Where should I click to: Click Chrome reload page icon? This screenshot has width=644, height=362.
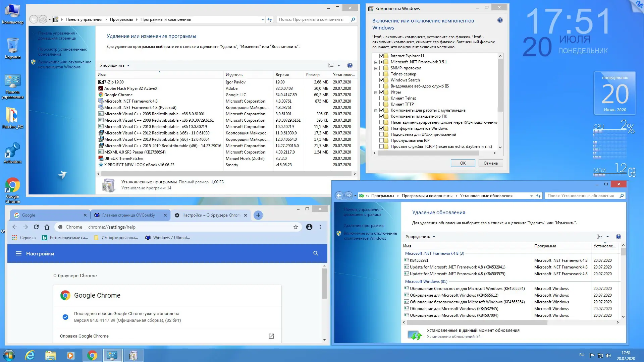36,227
